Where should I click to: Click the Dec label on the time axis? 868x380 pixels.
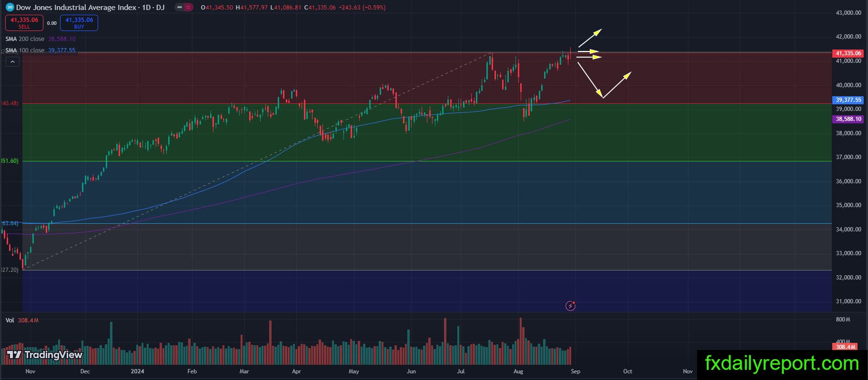[85, 371]
